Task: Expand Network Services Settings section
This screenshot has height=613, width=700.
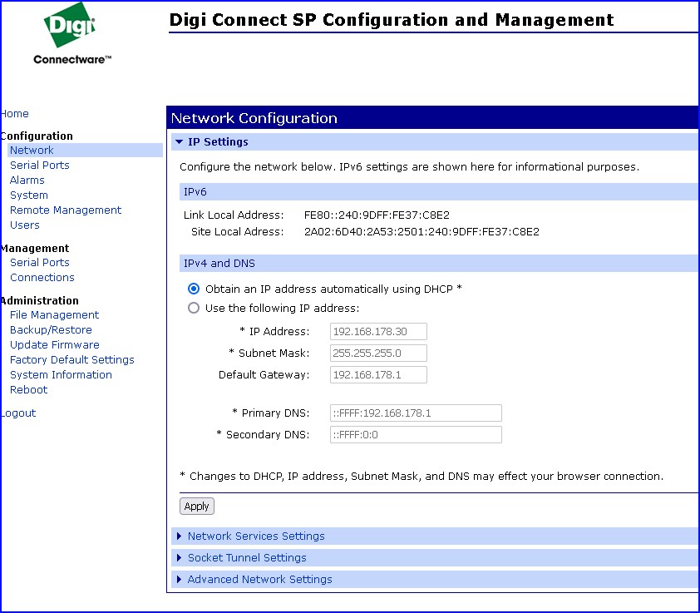Action: pyautogui.click(x=256, y=536)
